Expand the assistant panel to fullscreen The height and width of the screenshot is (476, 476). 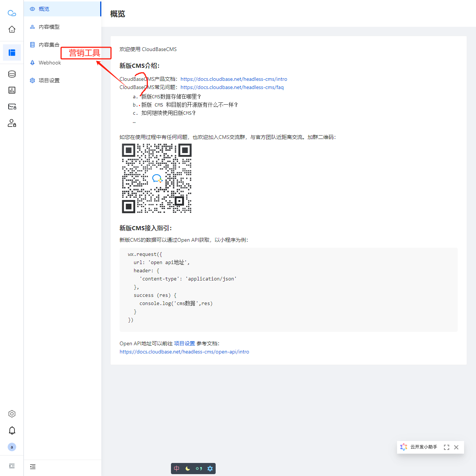(447, 447)
